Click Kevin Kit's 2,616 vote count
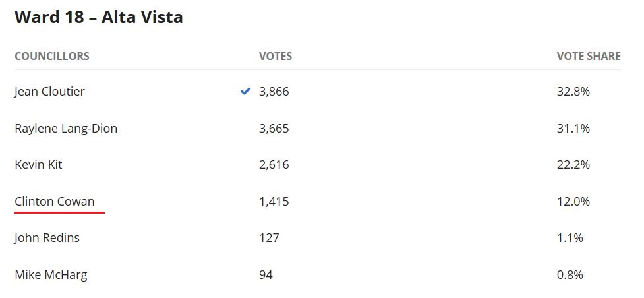644x298 pixels. click(x=274, y=165)
